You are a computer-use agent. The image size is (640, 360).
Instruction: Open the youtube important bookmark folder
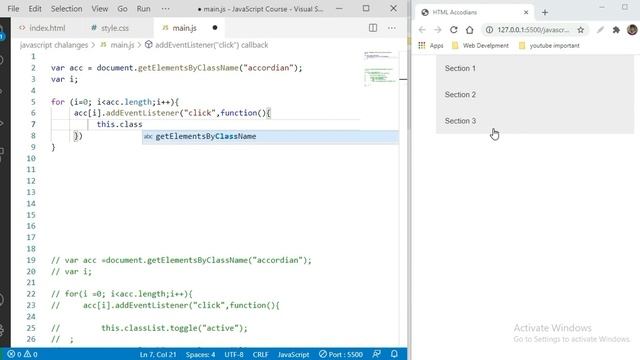549,45
